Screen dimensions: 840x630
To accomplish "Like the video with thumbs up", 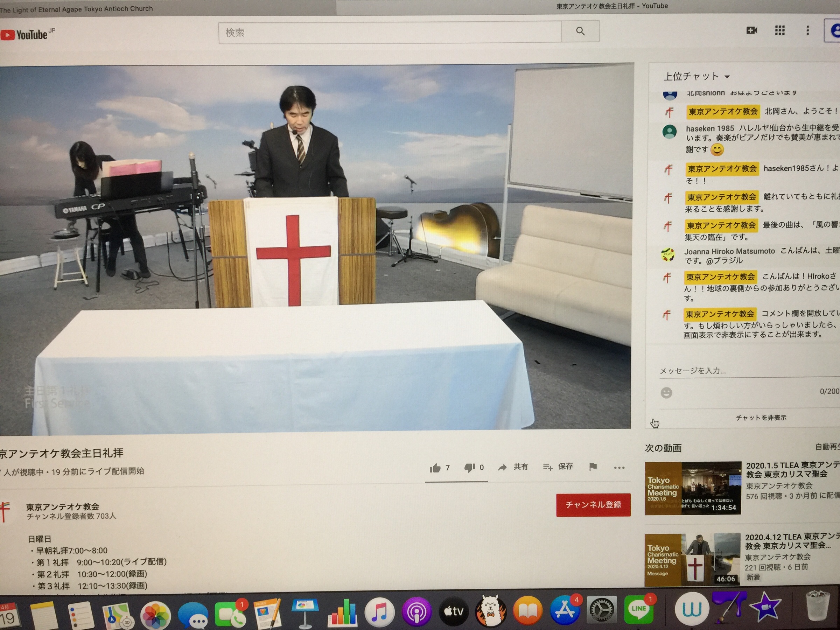I will point(435,468).
